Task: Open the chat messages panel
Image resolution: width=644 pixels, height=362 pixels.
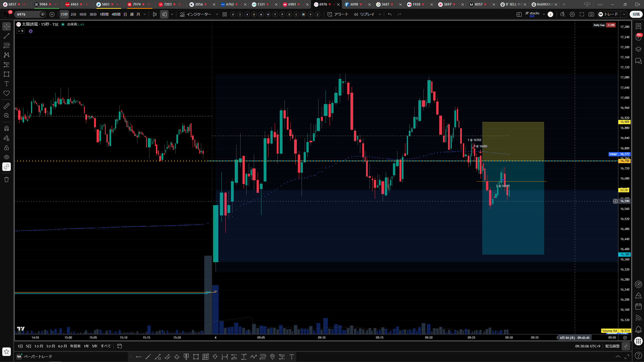Action: pyautogui.click(x=638, y=61)
